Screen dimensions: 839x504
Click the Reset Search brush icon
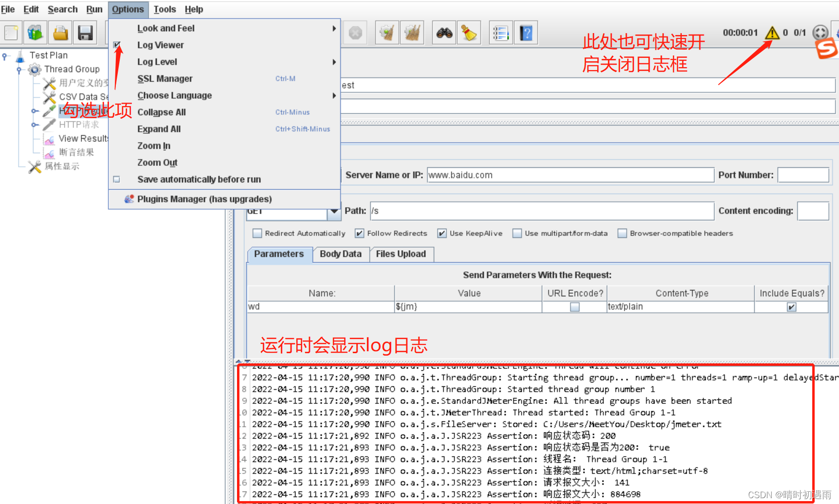(x=469, y=33)
